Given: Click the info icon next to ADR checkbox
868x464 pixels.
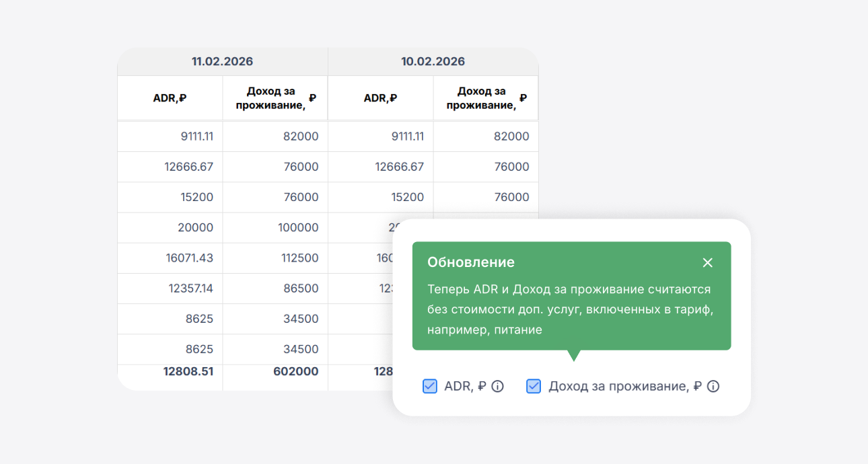Looking at the screenshot, I should click(x=497, y=386).
